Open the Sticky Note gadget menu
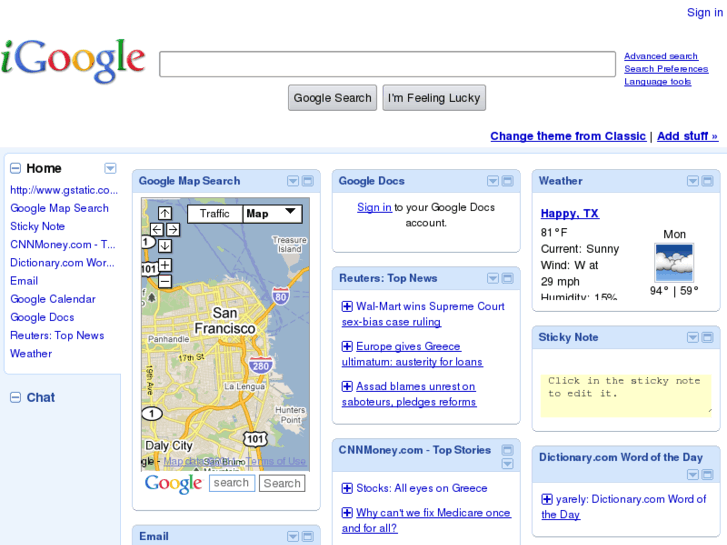727x545 pixels. coord(693,337)
